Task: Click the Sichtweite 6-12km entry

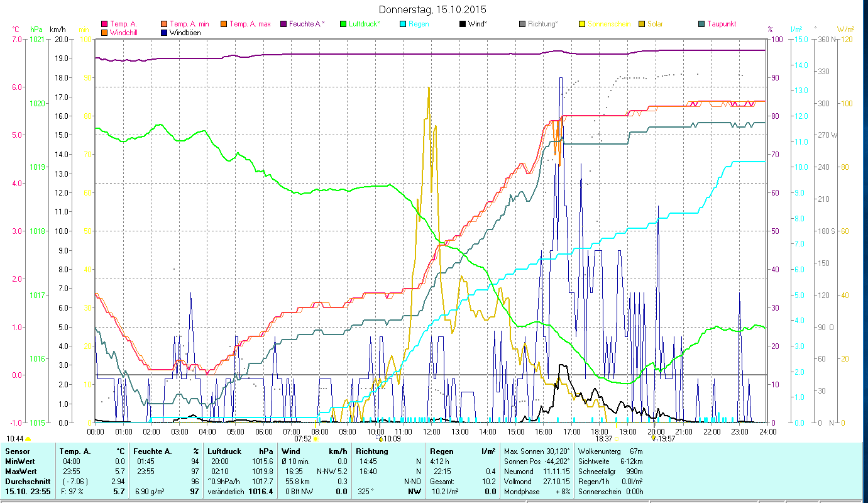Action: [610, 462]
